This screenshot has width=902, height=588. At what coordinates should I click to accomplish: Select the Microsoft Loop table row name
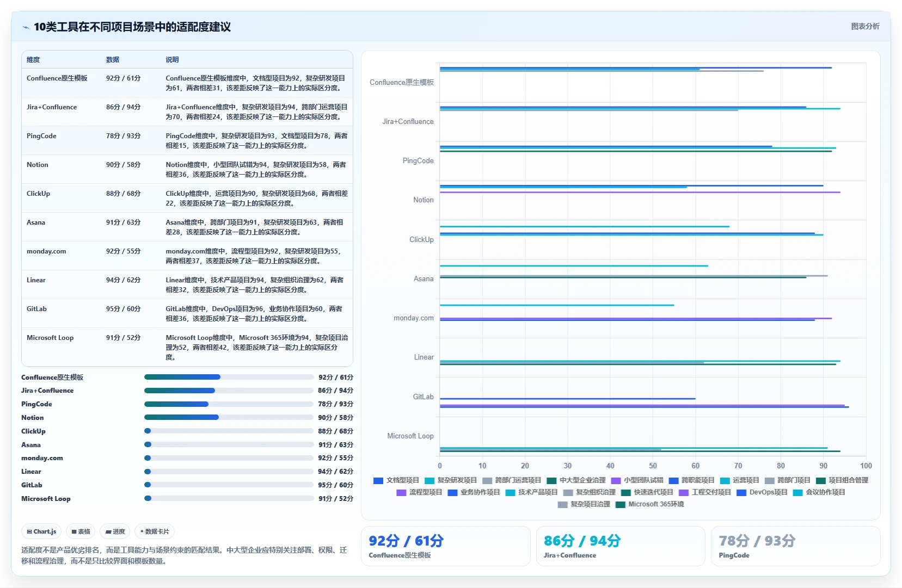[50, 338]
